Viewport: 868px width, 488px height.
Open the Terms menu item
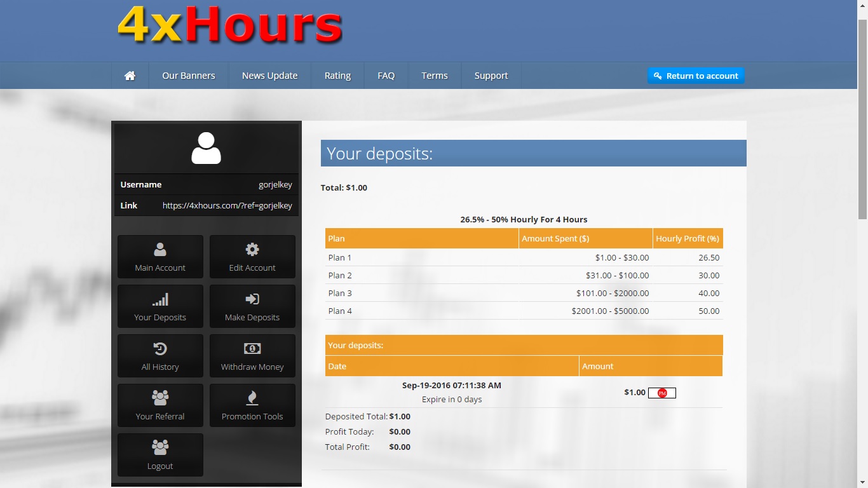[x=435, y=76]
